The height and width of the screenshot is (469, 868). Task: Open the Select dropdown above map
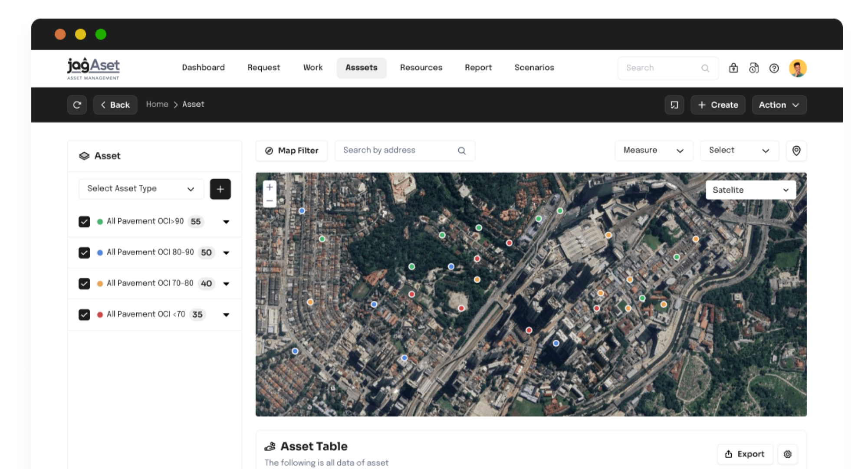739,151
